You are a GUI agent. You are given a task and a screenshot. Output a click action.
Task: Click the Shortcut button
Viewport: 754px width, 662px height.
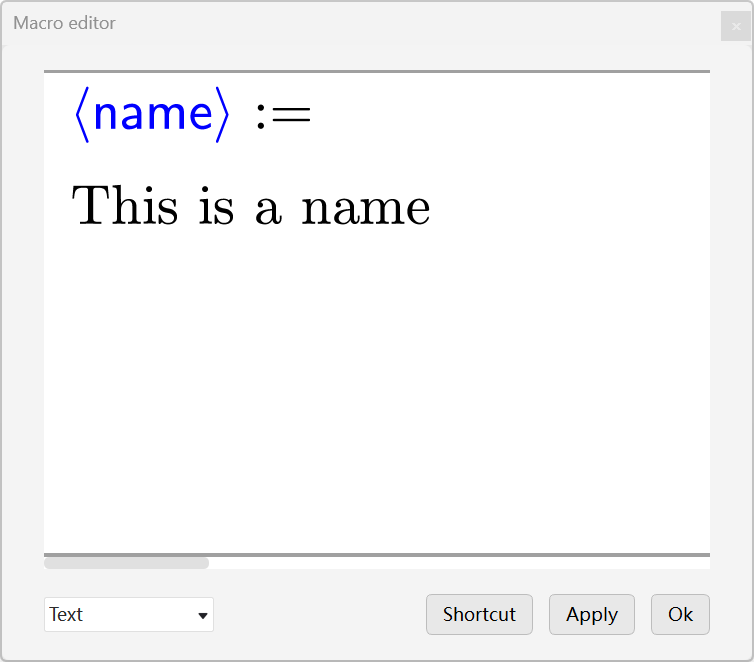pos(479,614)
